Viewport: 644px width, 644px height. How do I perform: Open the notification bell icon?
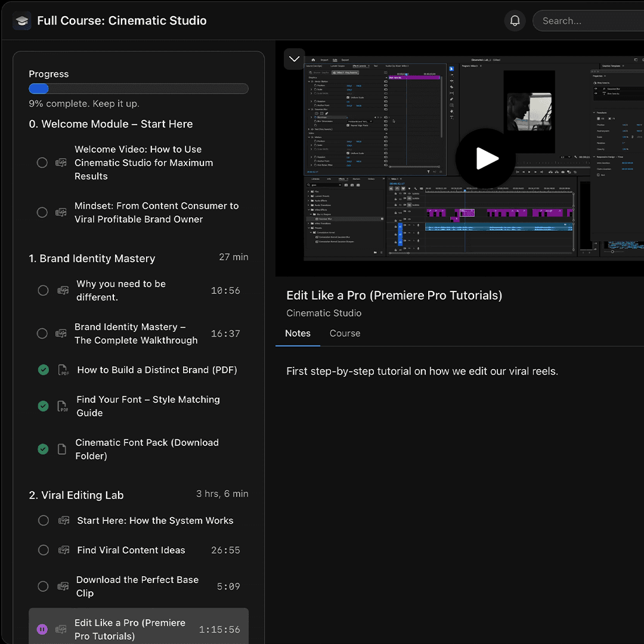[x=515, y=20]
